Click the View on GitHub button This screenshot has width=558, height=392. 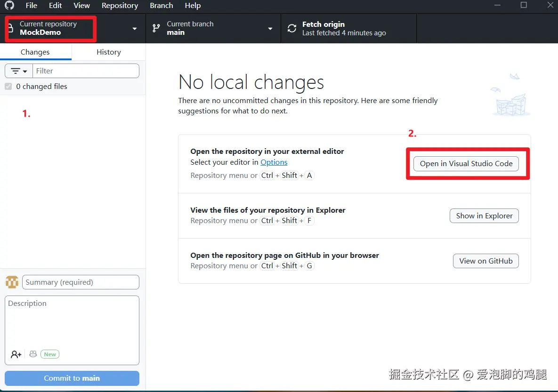(x=486, y=261)
